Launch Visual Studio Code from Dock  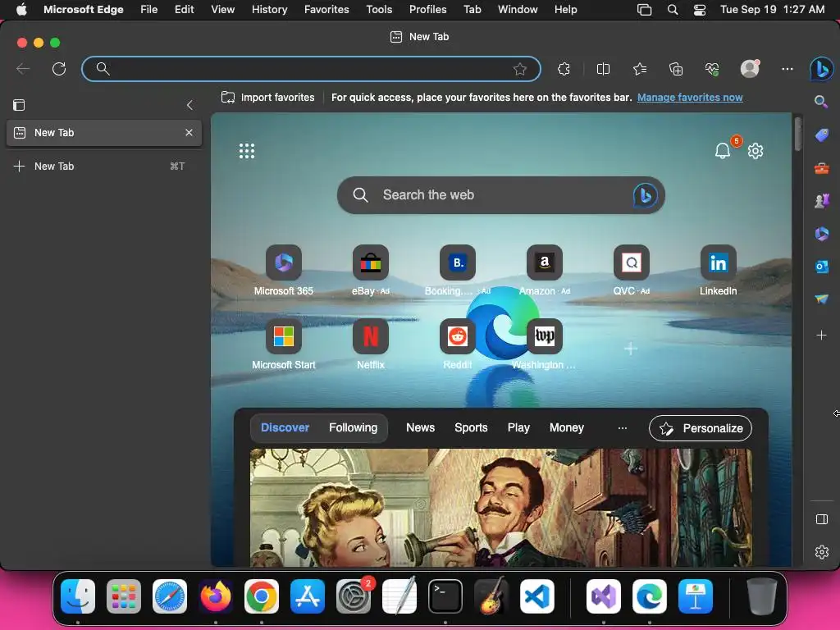[x=537, y=596]
